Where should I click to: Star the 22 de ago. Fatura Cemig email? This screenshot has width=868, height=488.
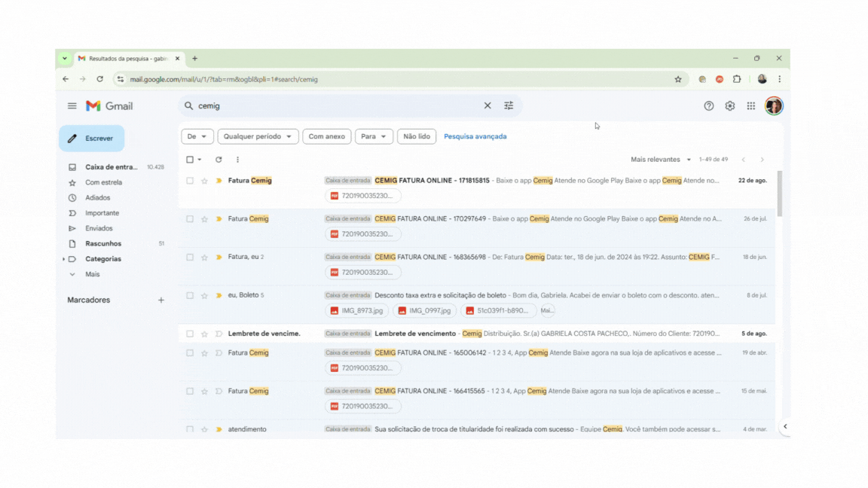coord(204,181)
